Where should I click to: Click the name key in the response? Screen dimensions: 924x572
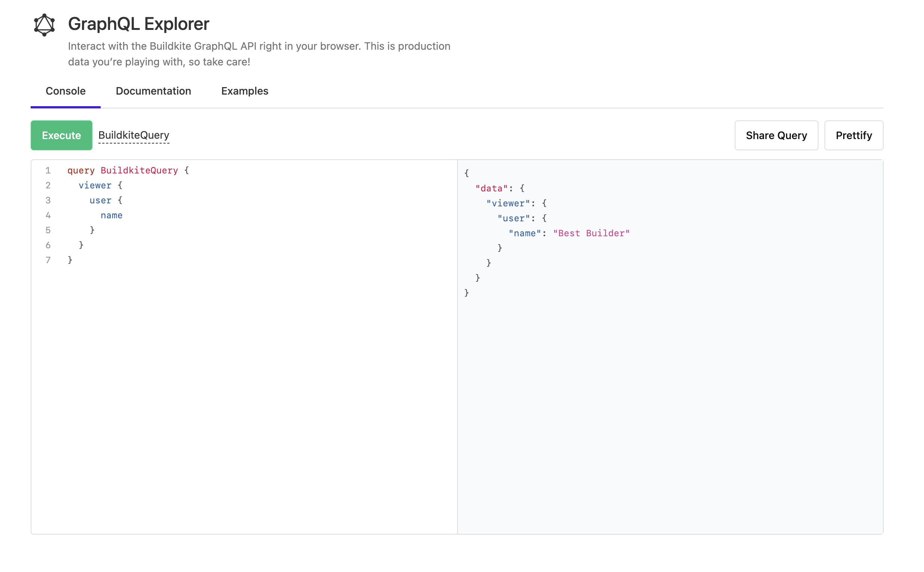click(x=524, y=233)
